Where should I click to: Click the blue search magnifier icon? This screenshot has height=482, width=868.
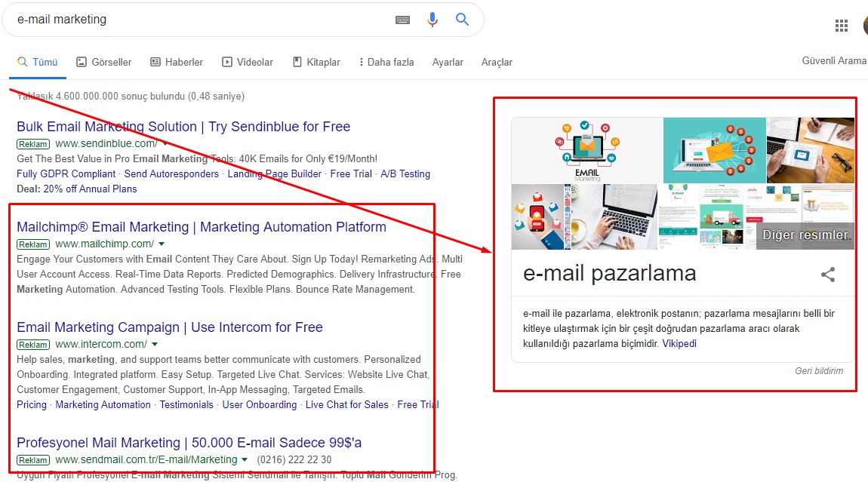point(462,20)
